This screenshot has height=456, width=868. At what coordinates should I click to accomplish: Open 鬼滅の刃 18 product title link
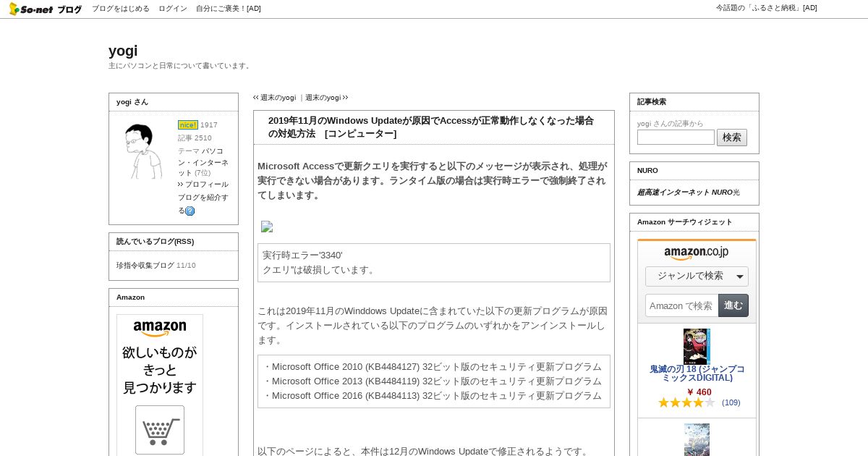[697, 373]
